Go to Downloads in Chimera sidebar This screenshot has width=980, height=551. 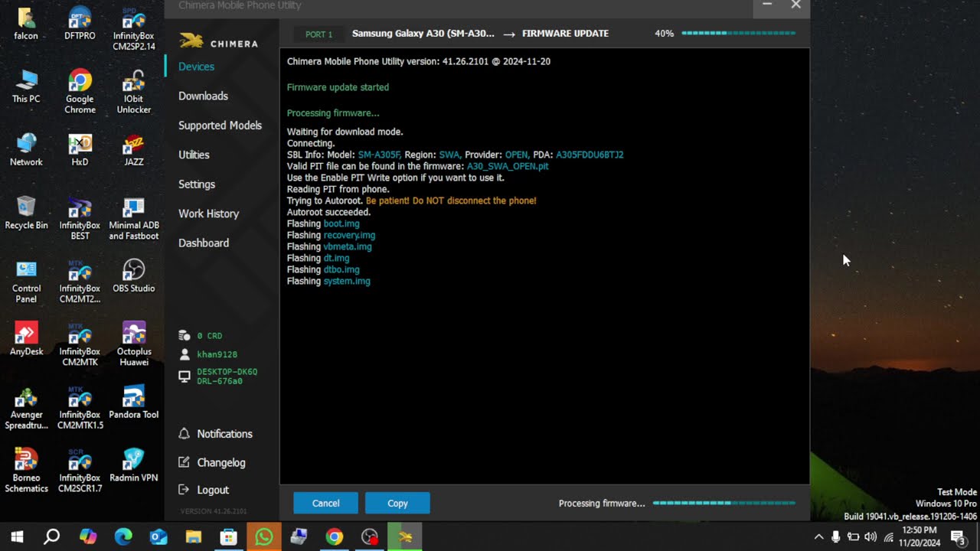203,96
